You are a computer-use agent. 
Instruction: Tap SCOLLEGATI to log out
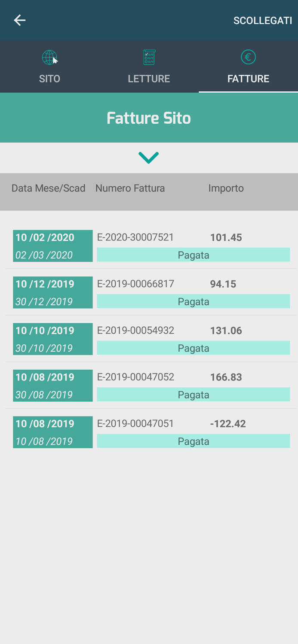pyautogui.click(x=263, y=20)
